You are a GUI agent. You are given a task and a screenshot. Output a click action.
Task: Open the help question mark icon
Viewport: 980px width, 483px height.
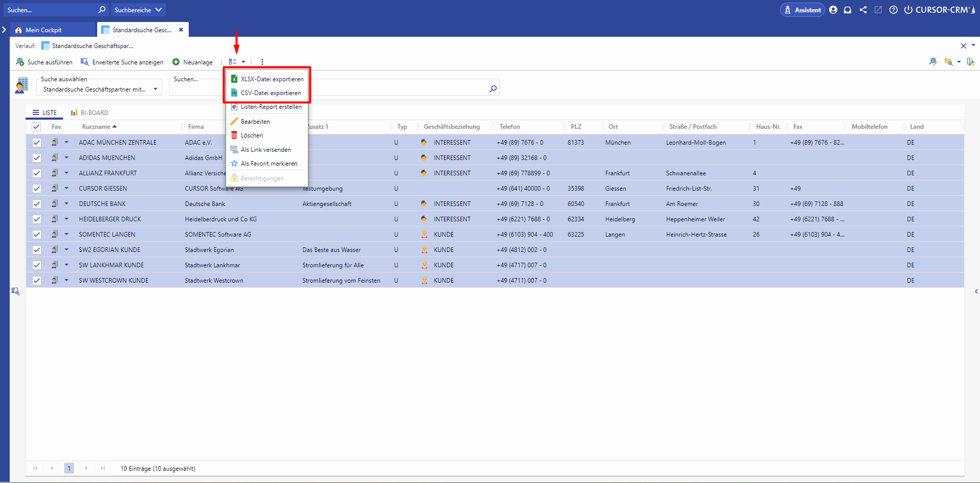pos(893,10)
